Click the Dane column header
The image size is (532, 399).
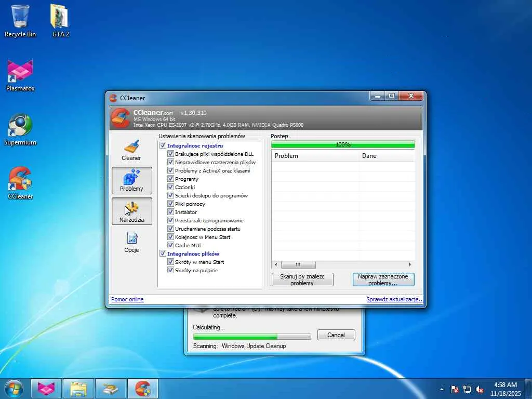(x=387, y=156)
